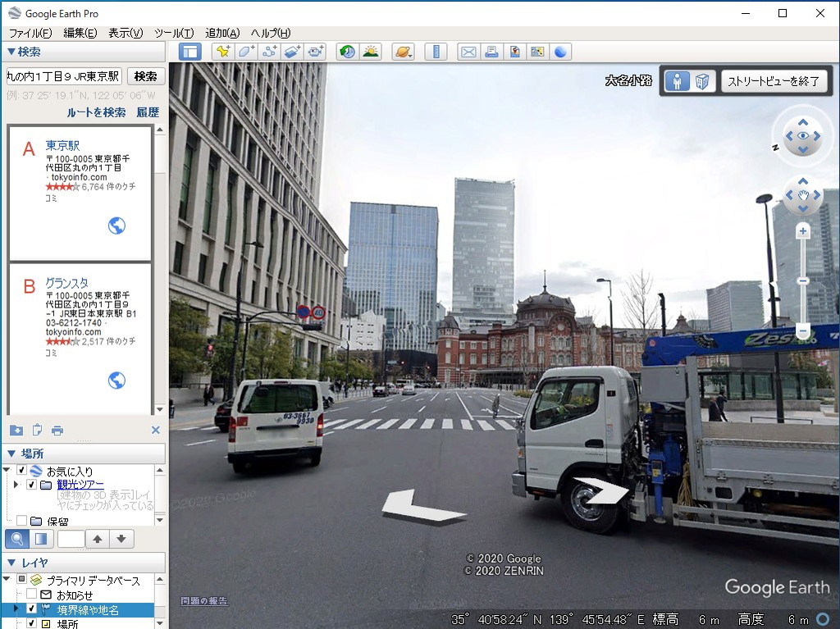Start the Record a Tour tool
840x629 pixels.
[316, 51]
